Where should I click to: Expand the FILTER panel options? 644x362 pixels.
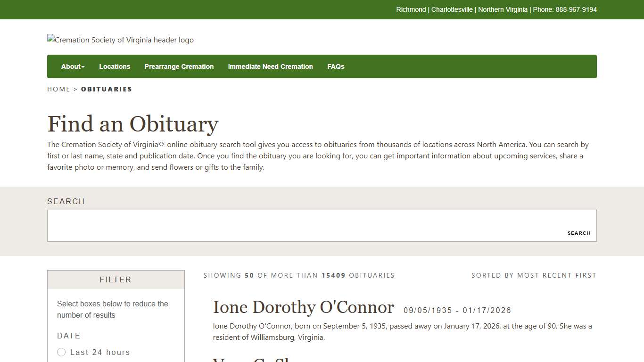(x=116, y=280)
